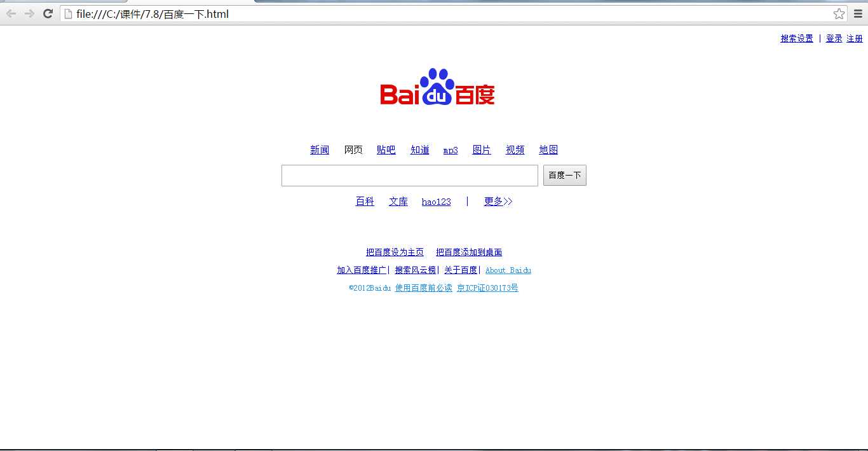Open the 知道 link
Viewport: 868px width, 451px height.
pyautogui.click(x=420, y=150)
